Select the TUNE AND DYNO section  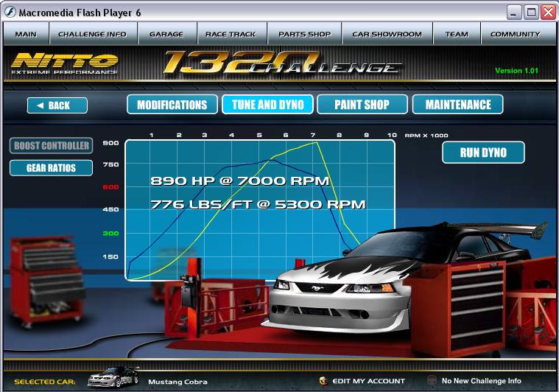(268, 105)
